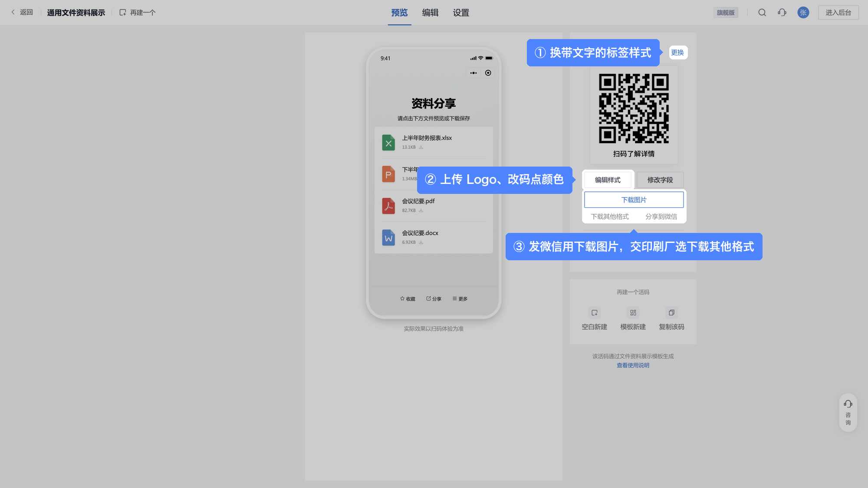Click the page title 通用文件资料展示
868x488 pixels.
point(76,13)
